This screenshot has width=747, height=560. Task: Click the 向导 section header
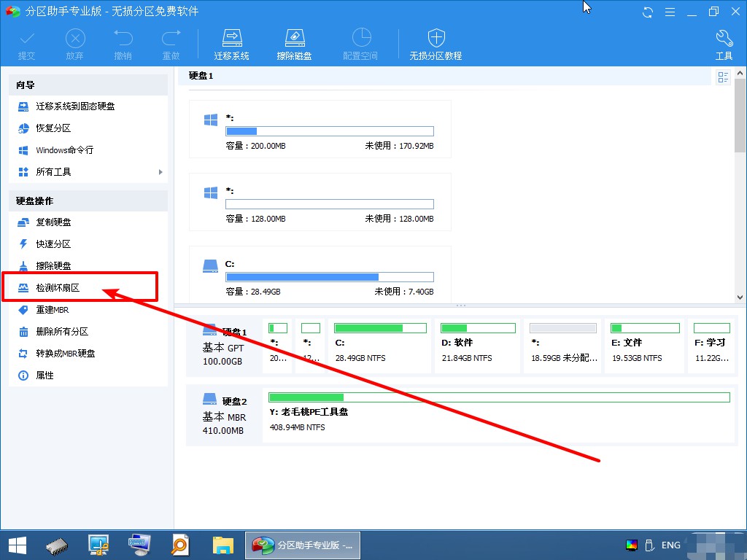coord(88,85)
